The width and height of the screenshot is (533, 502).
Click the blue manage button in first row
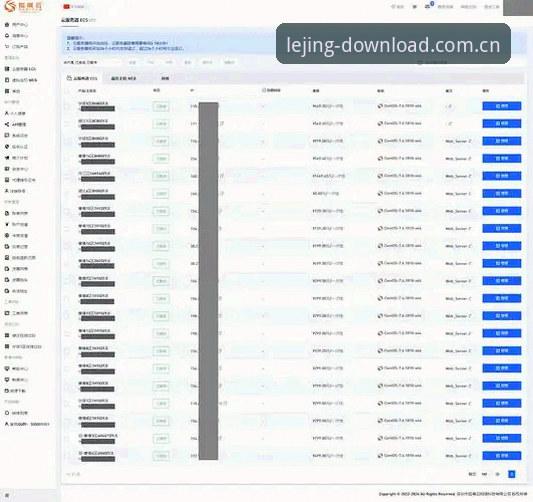click(x=501, y=106)
